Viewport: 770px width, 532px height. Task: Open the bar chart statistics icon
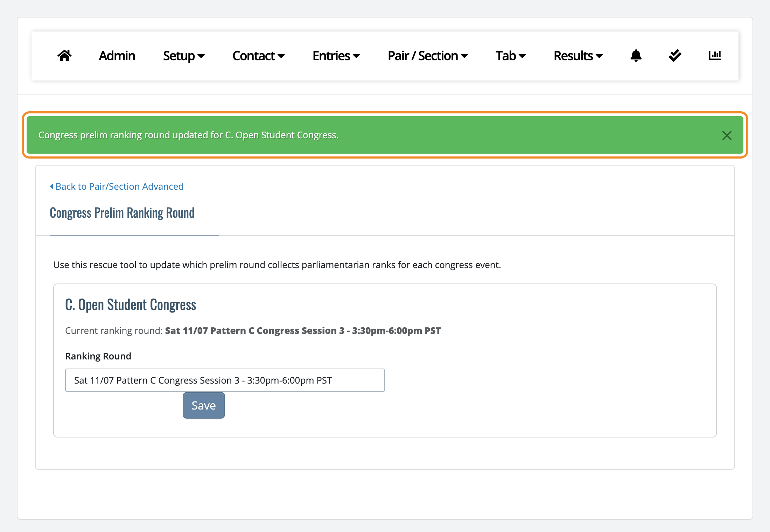(715, 56)
